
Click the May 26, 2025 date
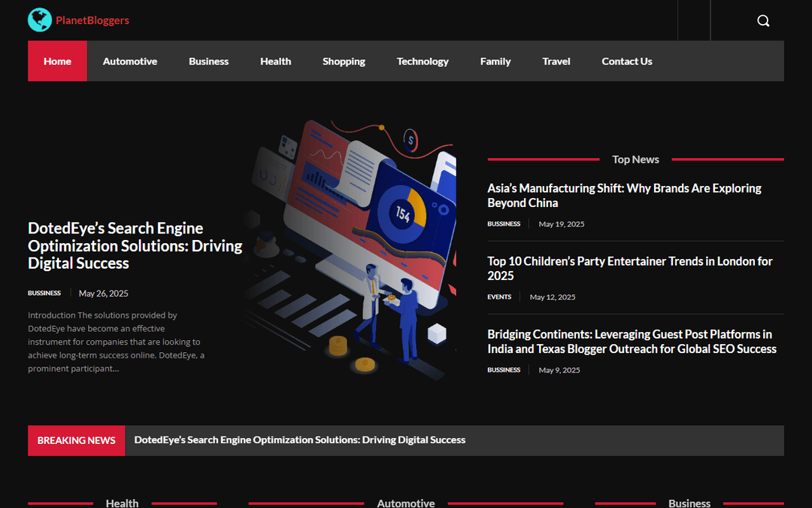coord(104,294)
